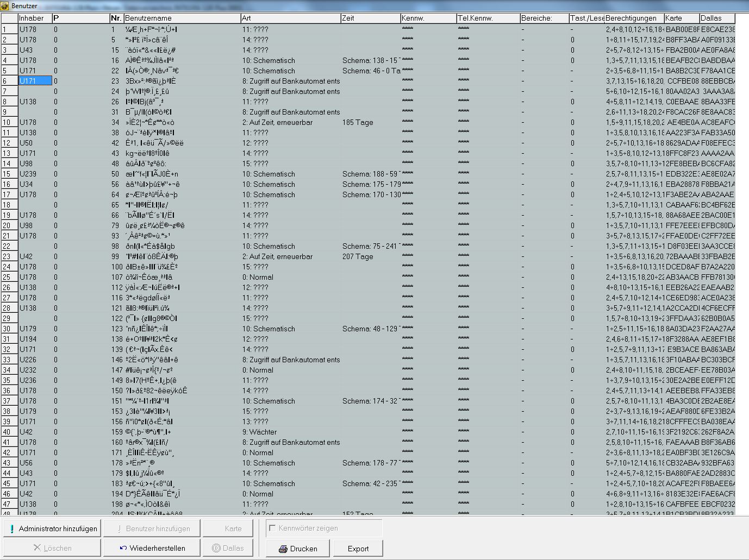This screenshot has height=560, width=749.
Task: Select the row 40 Wächter entry
Action: 263,432
